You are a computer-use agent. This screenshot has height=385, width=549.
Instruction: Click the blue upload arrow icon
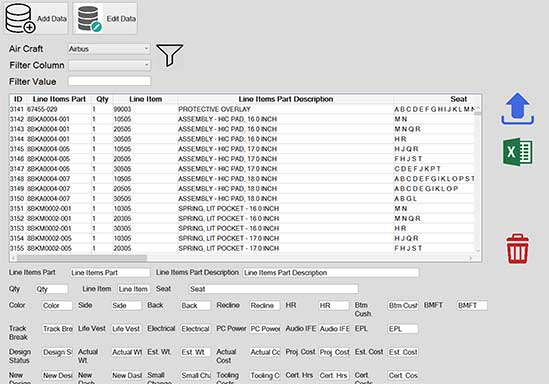point(517,109)
